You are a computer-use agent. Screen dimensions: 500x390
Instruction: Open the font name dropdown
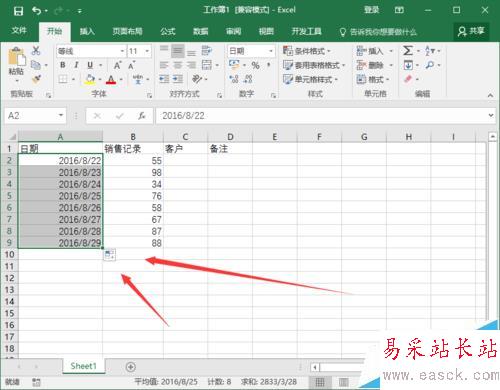pos(122,51)
